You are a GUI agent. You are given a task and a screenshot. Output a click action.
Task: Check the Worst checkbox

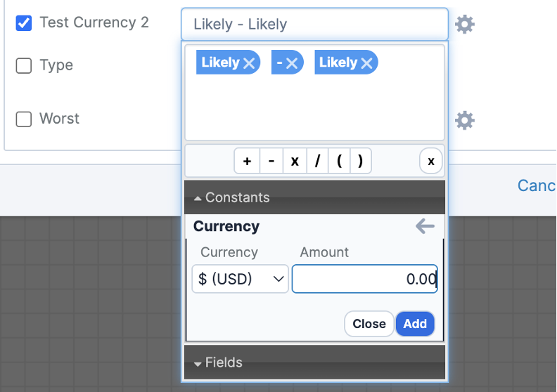pos(24,119)
